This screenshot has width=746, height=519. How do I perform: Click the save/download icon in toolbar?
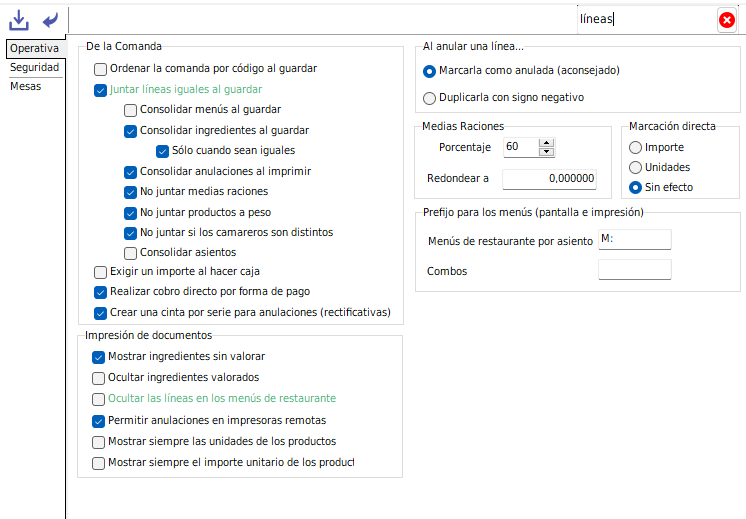pyautogui.click(x=19, y=20)
